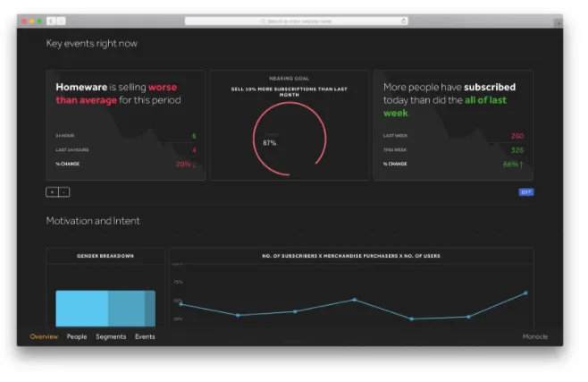This screenshot has width=588, height=382.
Task: Click the peak middle data point on chart
Action: pyautogui.click(x=355, y=300)
